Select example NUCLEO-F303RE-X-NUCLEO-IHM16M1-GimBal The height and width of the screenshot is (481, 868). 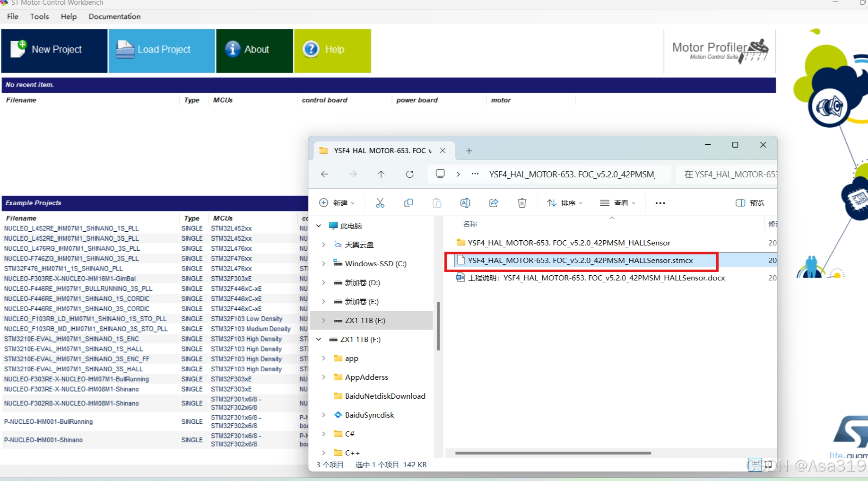pyautogui.click(x=70, y=279)
